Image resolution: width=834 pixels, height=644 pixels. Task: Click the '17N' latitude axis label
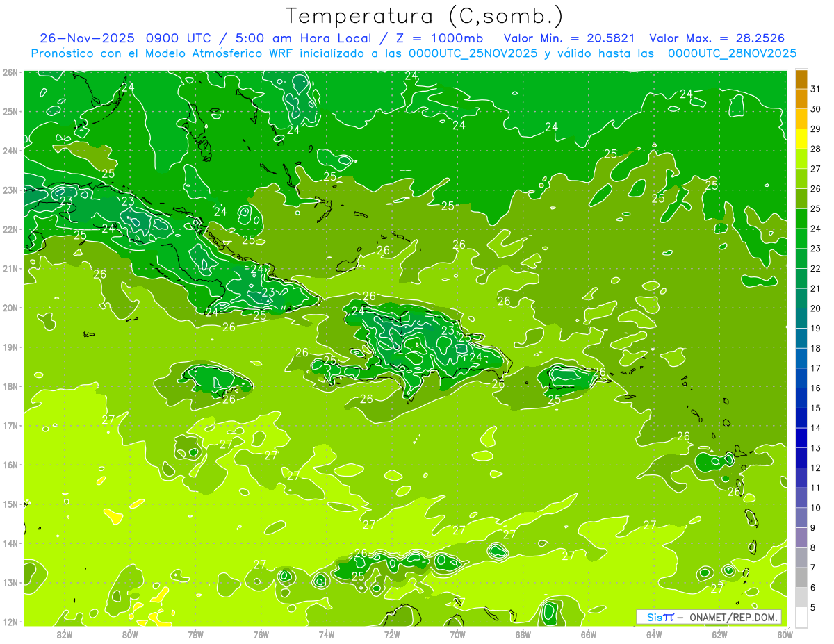point(10,425)
